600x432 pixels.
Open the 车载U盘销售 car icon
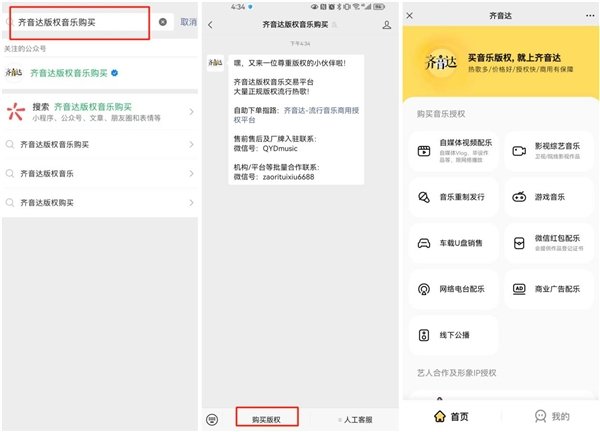tap(424, 243)
